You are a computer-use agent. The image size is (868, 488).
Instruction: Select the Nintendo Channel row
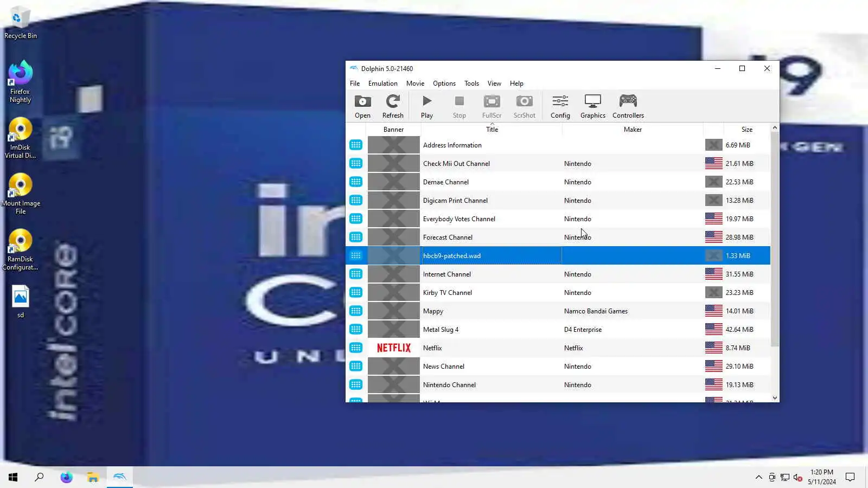[x=558, y=385]
